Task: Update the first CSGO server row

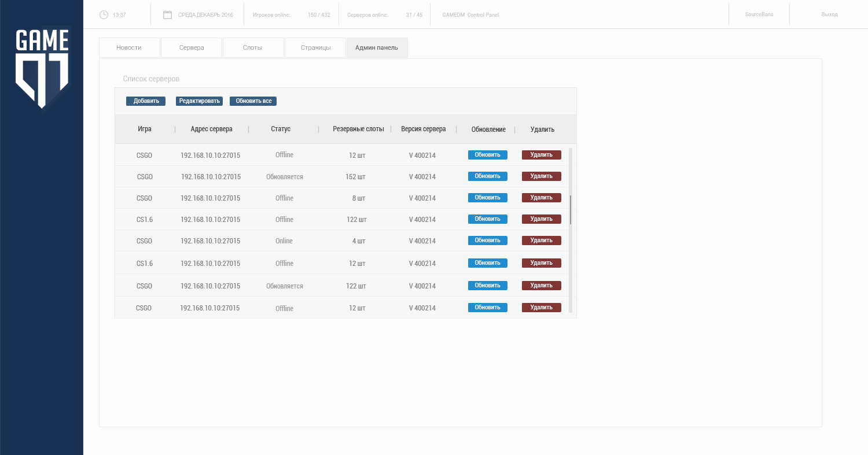Action: click(488, 155)
